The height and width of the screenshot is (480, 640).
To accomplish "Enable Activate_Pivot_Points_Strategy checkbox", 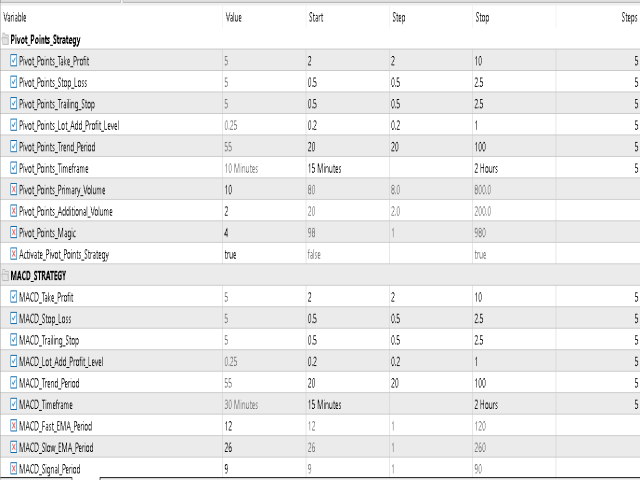I will pyautogui.click(x=13, y=254).
